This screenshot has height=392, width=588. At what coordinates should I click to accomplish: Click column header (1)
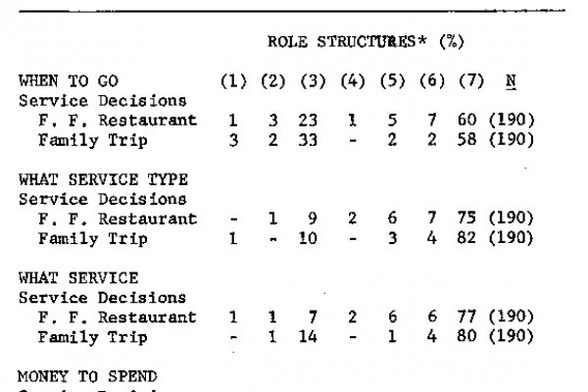tap(233, 81)
